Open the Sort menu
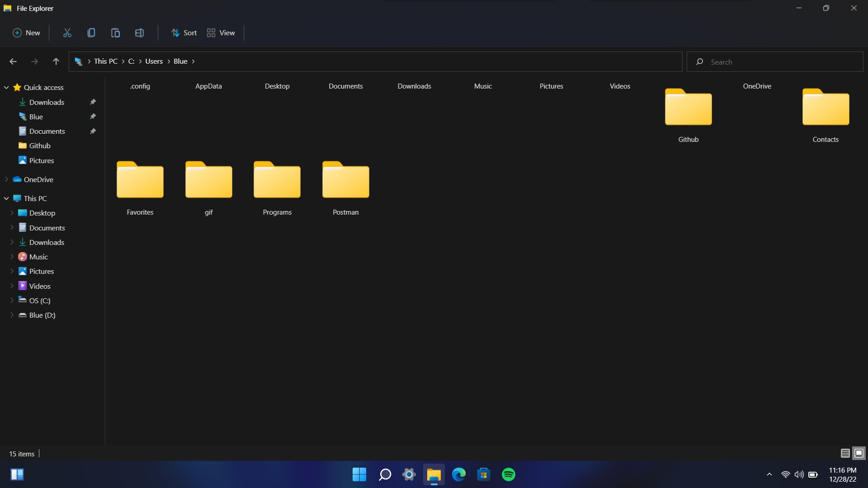868x488 pixels. click(x=184, y=33)
